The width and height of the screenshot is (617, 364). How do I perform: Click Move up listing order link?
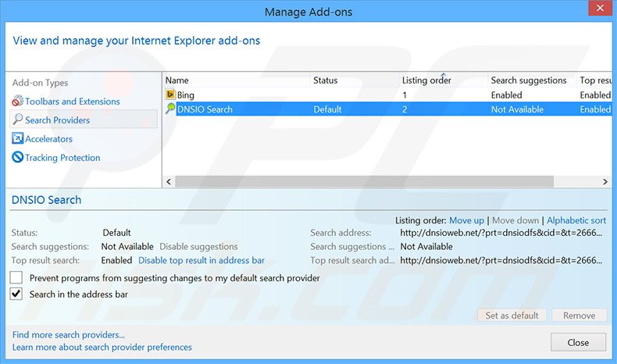[x=466, y=221]
